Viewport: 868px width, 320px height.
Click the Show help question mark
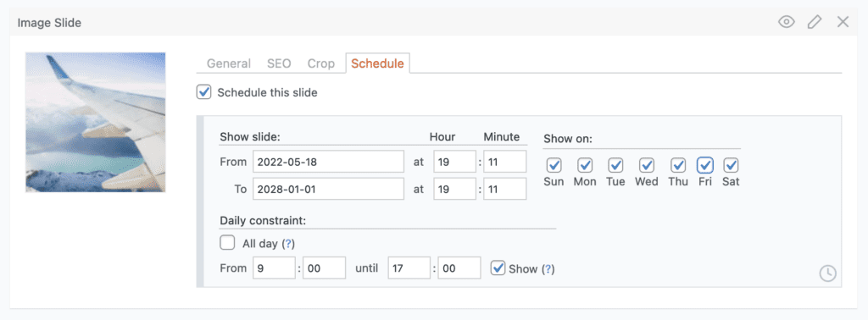pos(548,268)
